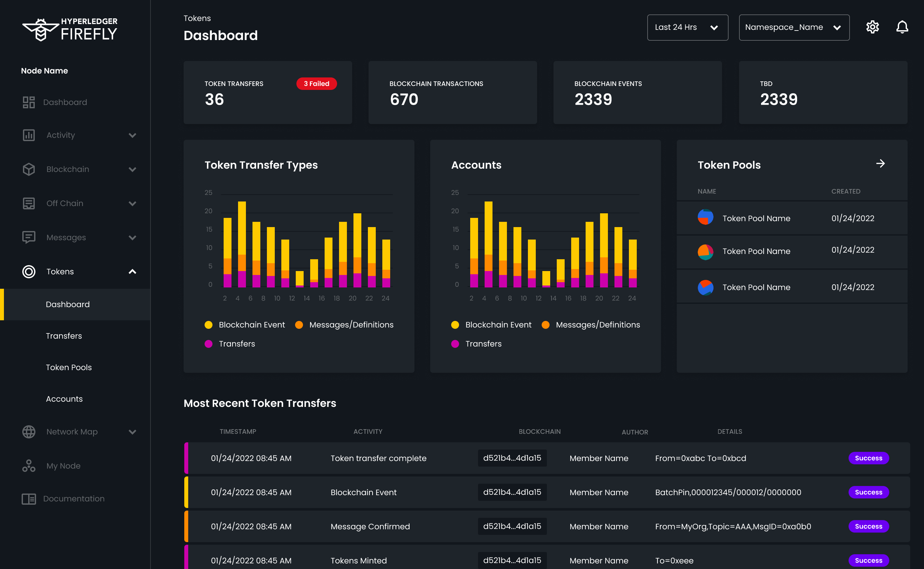Viewport: 924px width, 569px height.
Task: Open Token Pools via arrow icon
Action: click(x=880, y=164)
